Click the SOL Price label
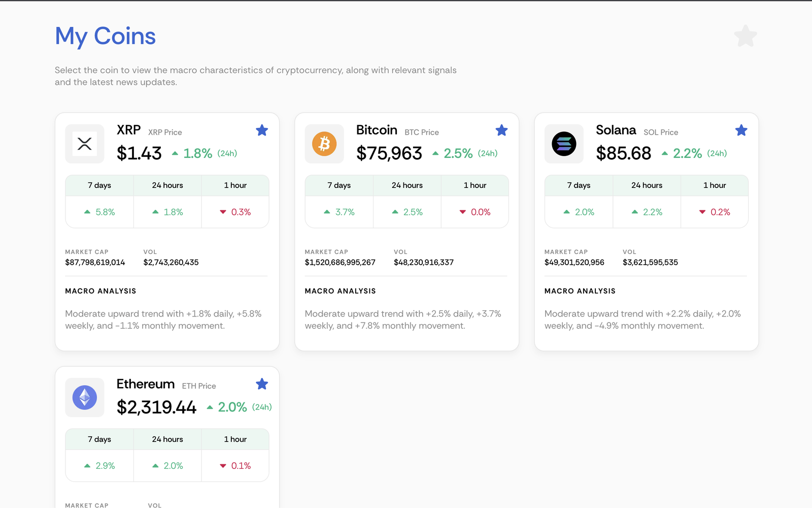 point(661,132)
